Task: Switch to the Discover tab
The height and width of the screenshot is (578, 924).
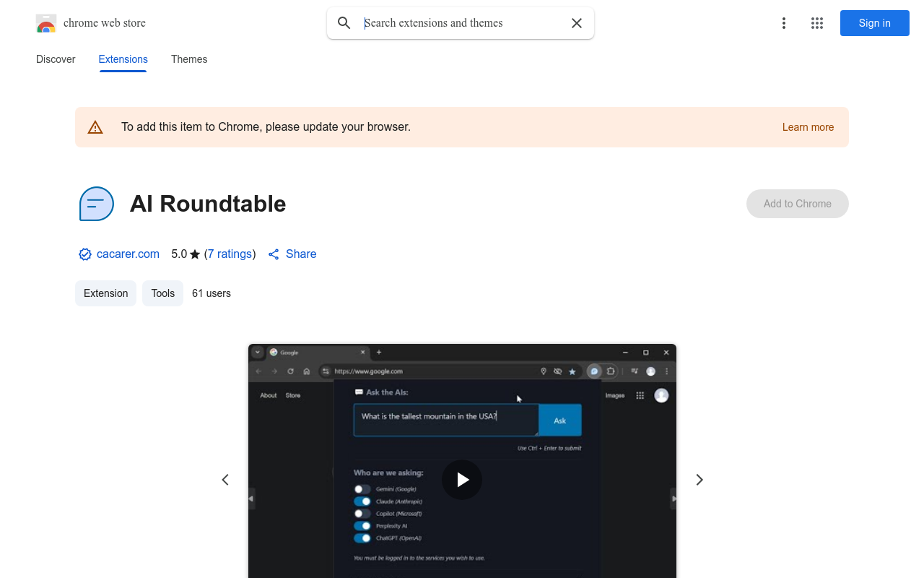Action: pyautogui.click(x=56, y=59)
